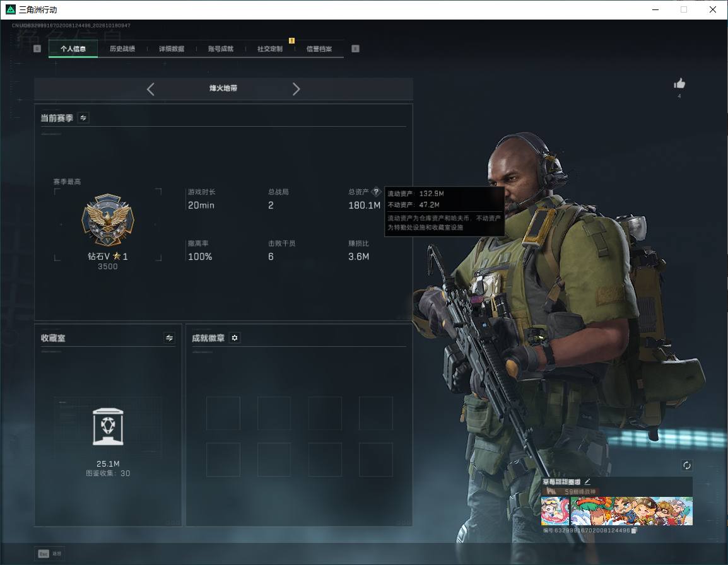The image size is (728, 565).
Task: Click the Esc 返回 button
Action: click(50, 554)
